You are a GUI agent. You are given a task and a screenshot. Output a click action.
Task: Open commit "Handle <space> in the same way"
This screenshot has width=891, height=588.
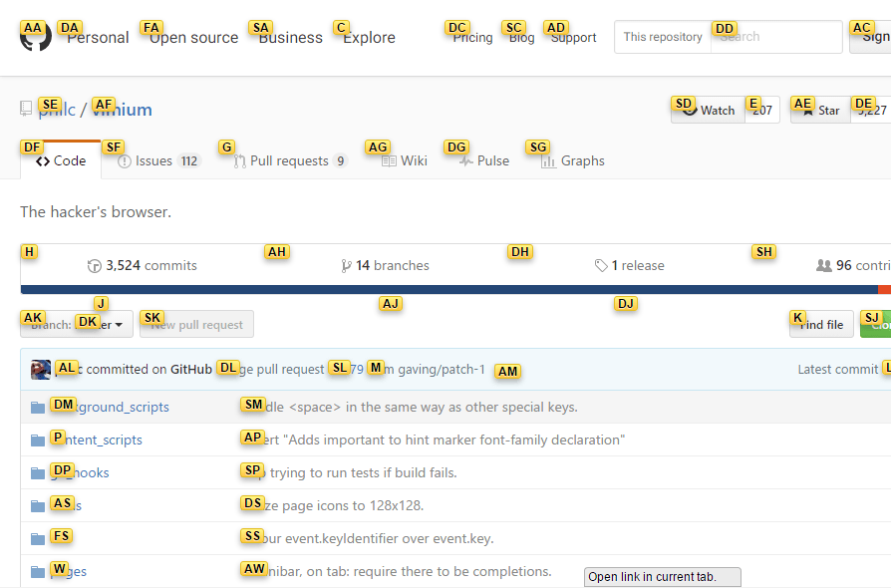point(410,408)
